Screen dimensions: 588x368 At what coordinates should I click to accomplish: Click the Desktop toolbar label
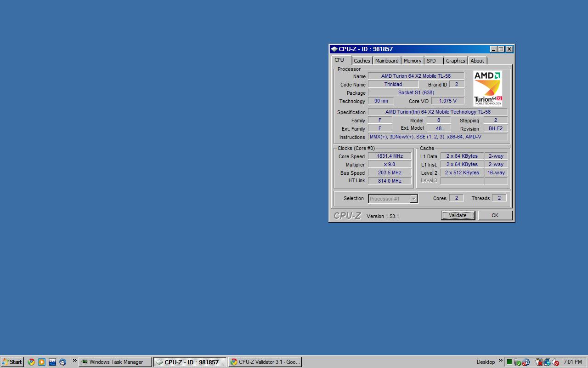486,362
